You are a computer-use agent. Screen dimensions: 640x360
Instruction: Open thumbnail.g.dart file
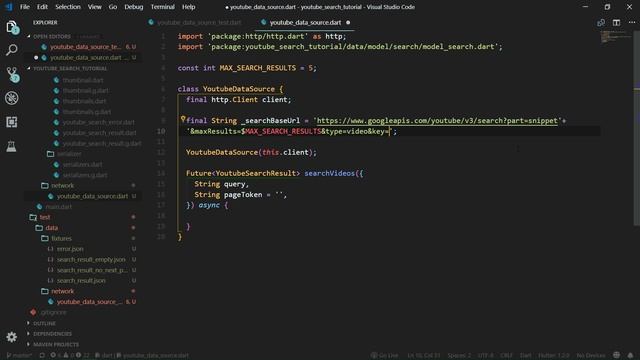click(x=86, y=91)
